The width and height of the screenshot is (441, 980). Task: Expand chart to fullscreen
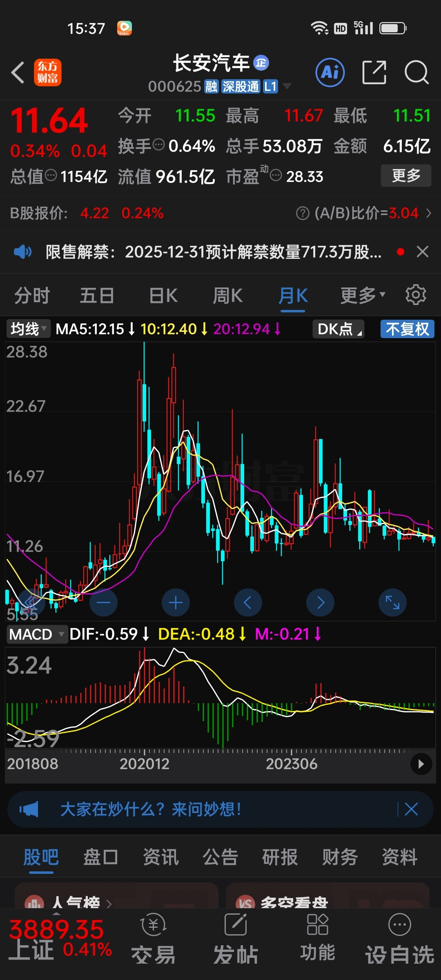pyautogui.click(x=392, y=602)
